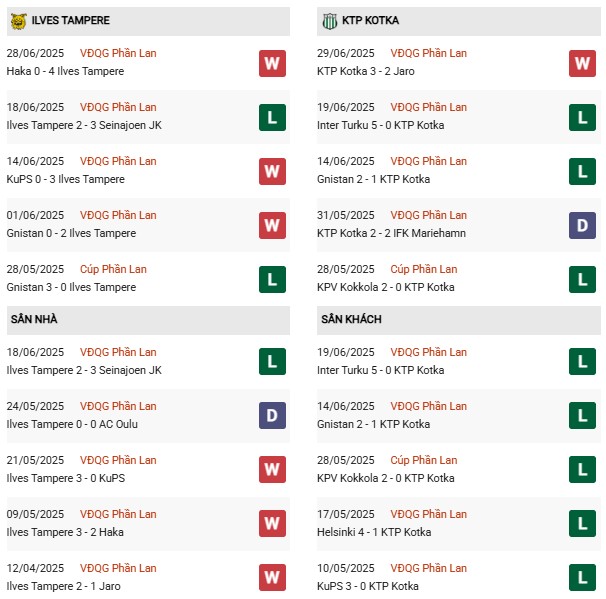Click the W badge for Ilves Tampere 2-1 Jaro
The height and width of the screenshot is (599, 606).
coord(272,578)
